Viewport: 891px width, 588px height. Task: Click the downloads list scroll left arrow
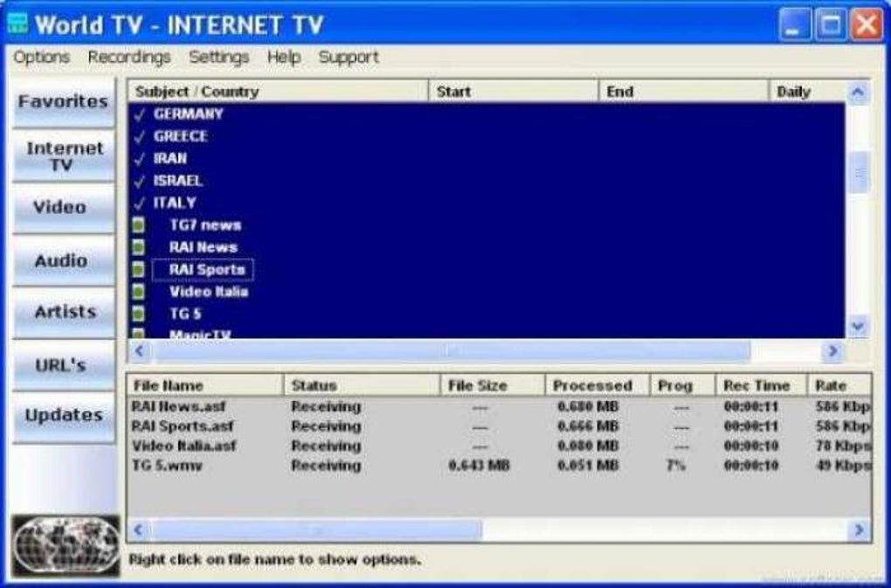[x=139, y=530]
